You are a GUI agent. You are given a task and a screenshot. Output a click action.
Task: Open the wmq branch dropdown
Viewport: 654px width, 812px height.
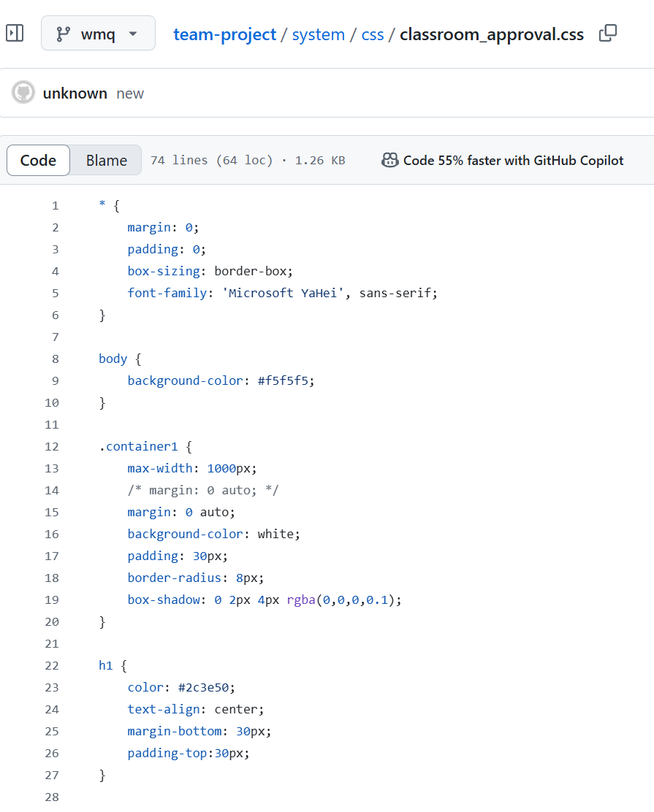pyautogui.click(x=99, y=34)
